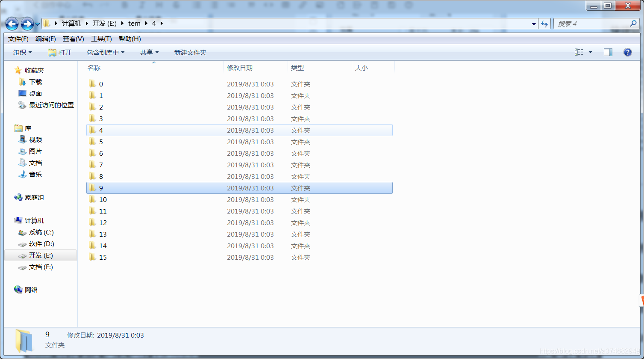644x359 pixels.
Task: Click the large folder 9 icon in details pane
Action: pos(24,341)
